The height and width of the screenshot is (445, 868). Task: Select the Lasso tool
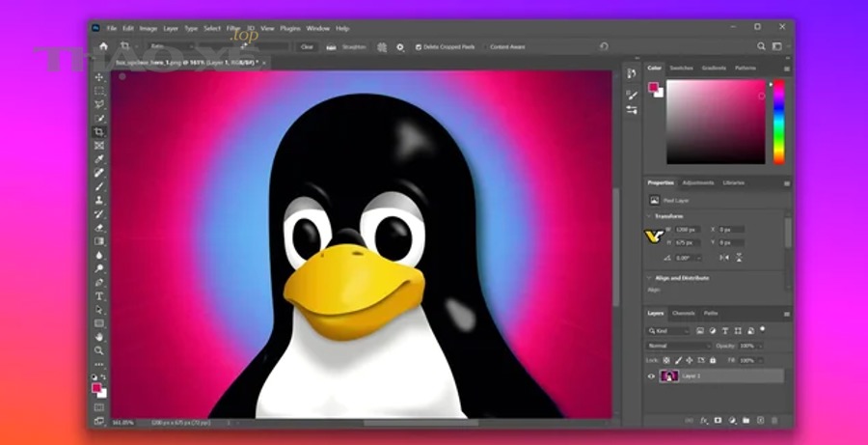pyautogui.click(x=99, y=104)
